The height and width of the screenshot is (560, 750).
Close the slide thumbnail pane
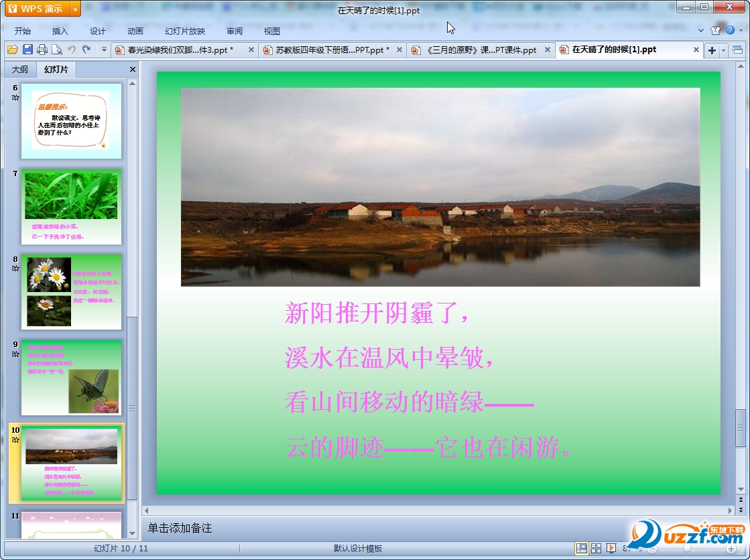tap(133, 70)
